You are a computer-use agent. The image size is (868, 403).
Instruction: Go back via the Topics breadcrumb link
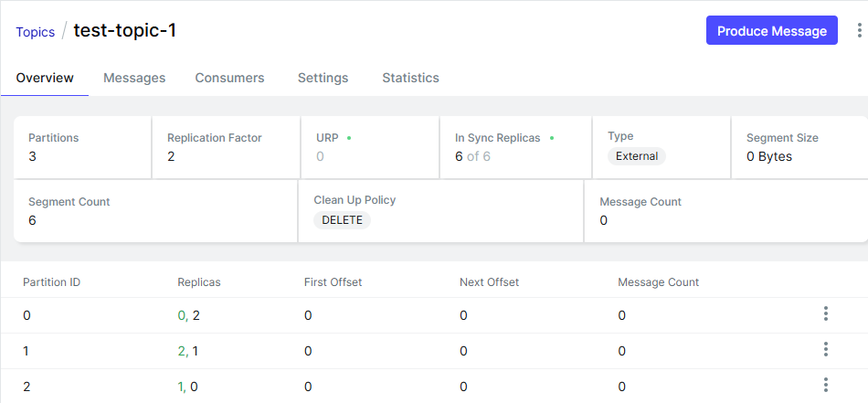[35, 31]
